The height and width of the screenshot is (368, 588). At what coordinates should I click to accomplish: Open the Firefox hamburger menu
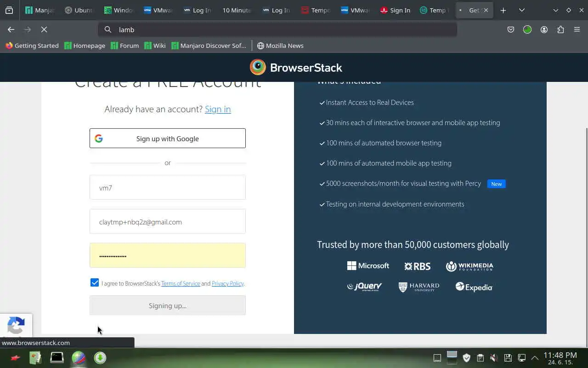coord(577,29)
